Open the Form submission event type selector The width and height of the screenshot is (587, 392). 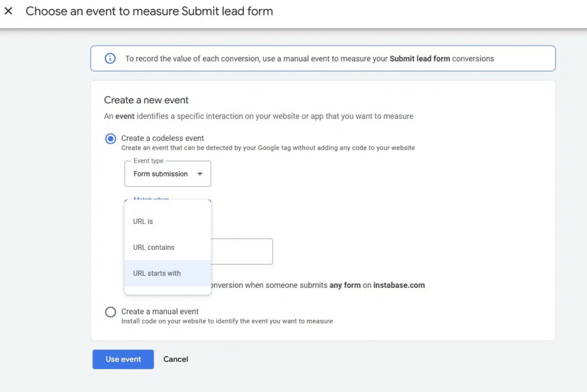click(167, 174)
